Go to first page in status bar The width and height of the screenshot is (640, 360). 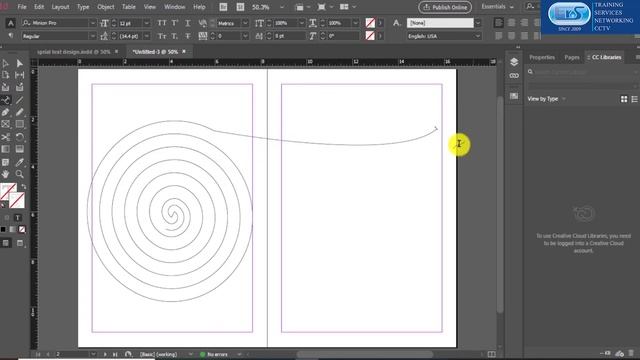(38, 354)
